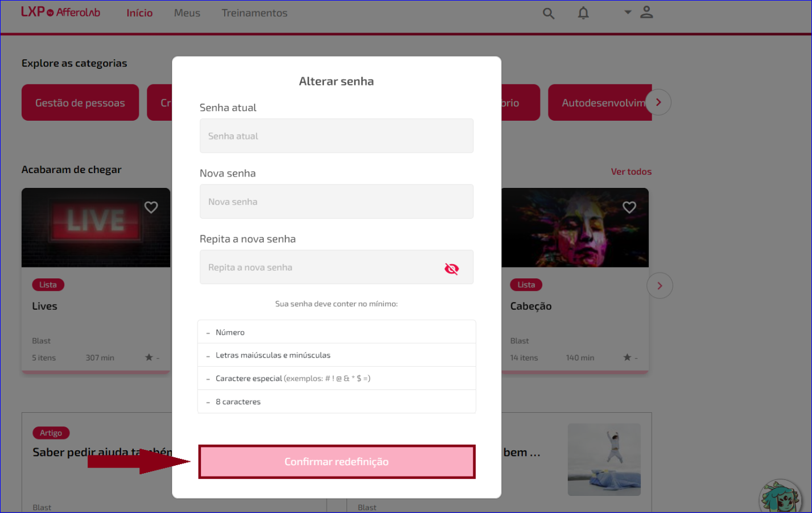
Task: Open Meus menu item
Action: click(x=187, y=13)
